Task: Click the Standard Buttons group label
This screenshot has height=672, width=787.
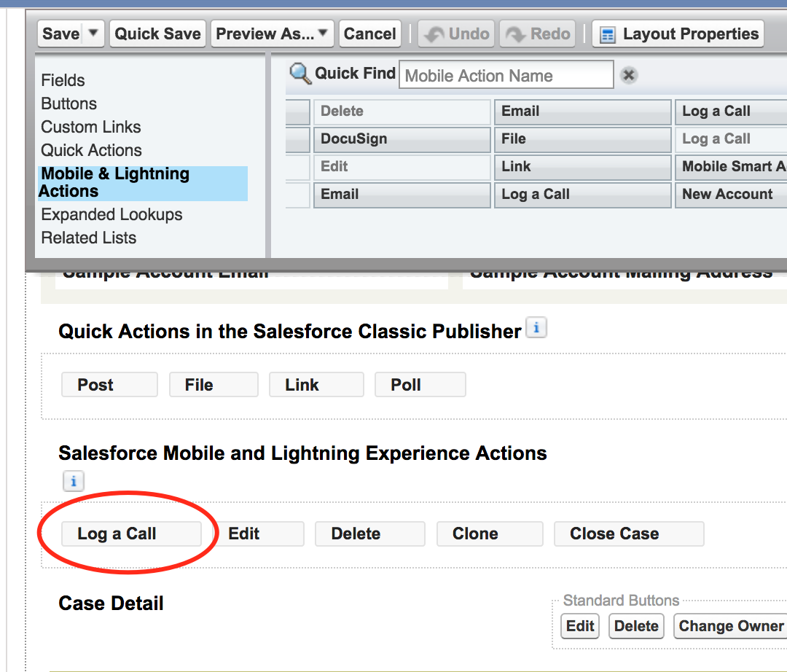Action: coord(621,601)
